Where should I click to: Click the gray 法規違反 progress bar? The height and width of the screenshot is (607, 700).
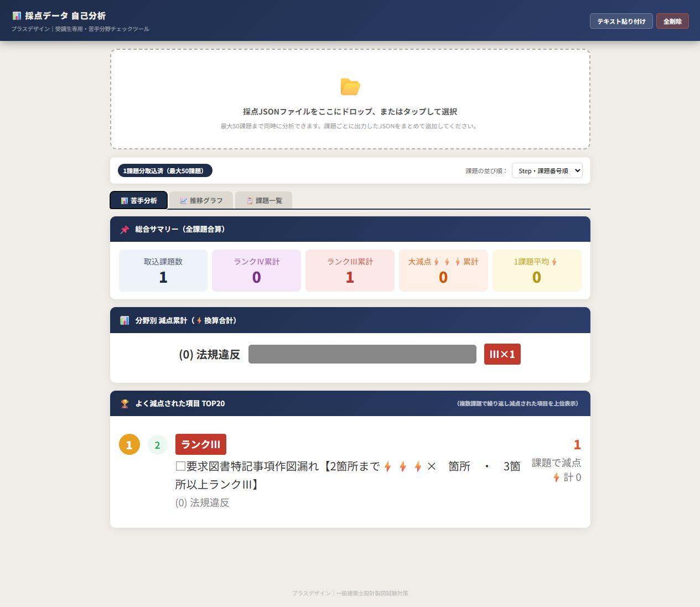[362, 354]
